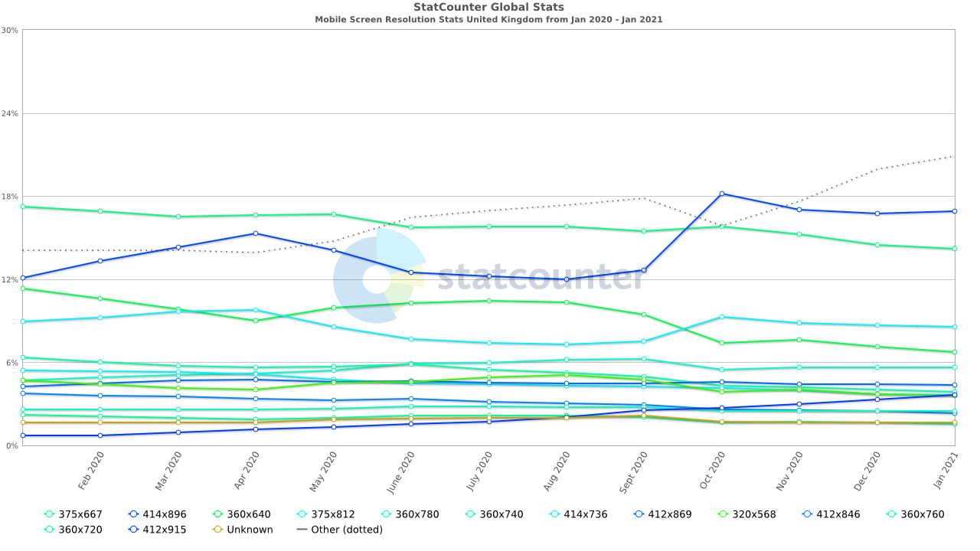This screenshot has height=551, width=980.
Task: Select the 414x896 peak point at Oct 2020
Action: click(x=722, y=194)
